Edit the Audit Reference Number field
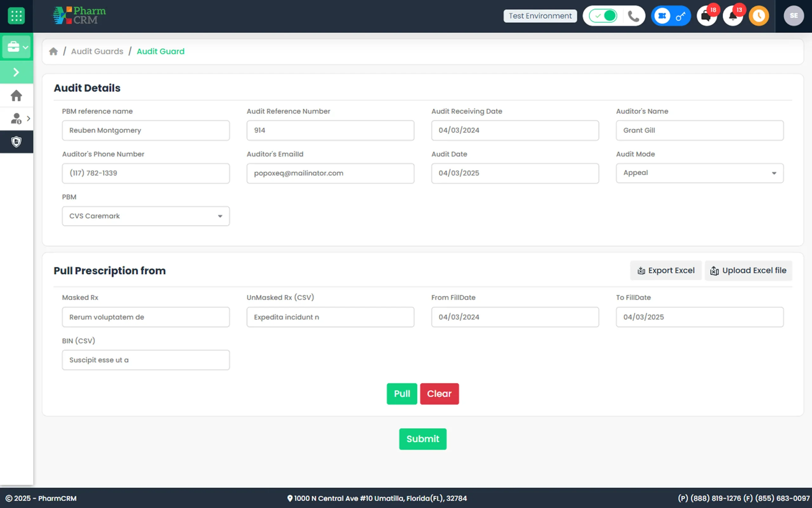This screenshot has height=508, width=812. tap(330, 130)
